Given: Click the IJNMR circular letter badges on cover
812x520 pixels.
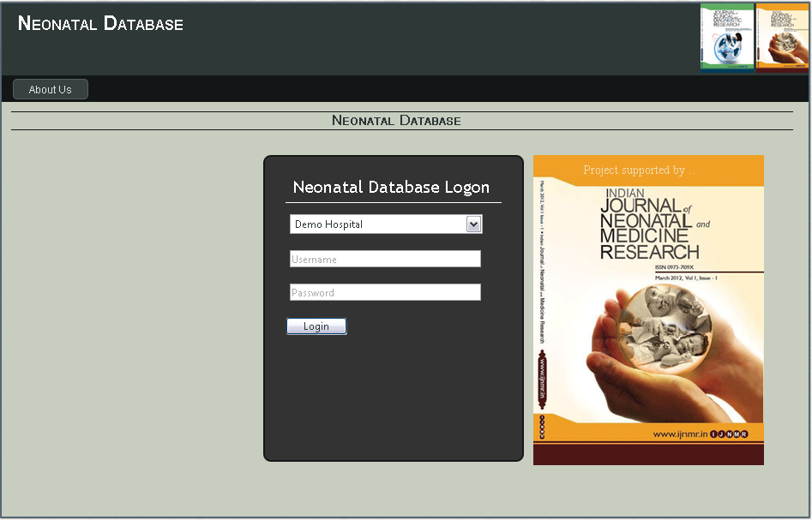Looking at the screenshot, I should tap(729, 434).
